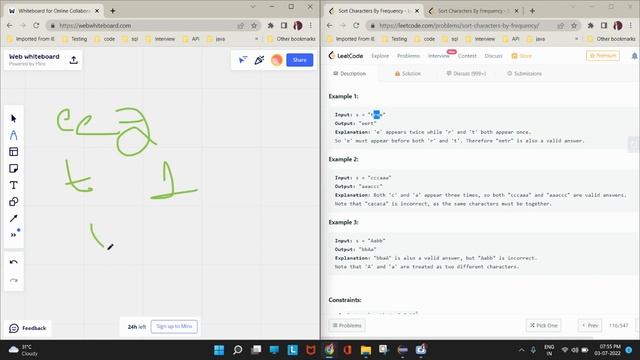Open the Store link on LeetCode
This screenshot has height=360, width=640.
point(522,56)
